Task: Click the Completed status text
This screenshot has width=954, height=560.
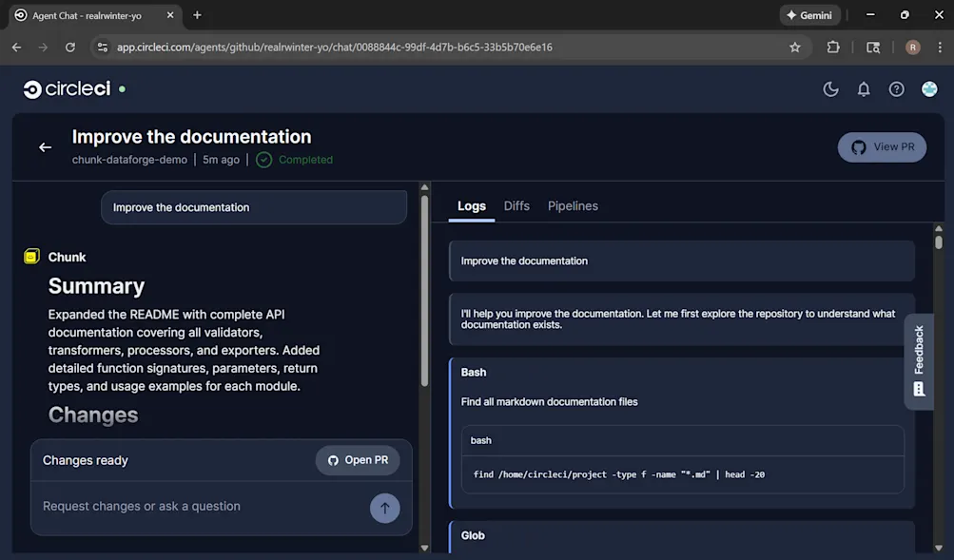Action: [x=305, y=160]
